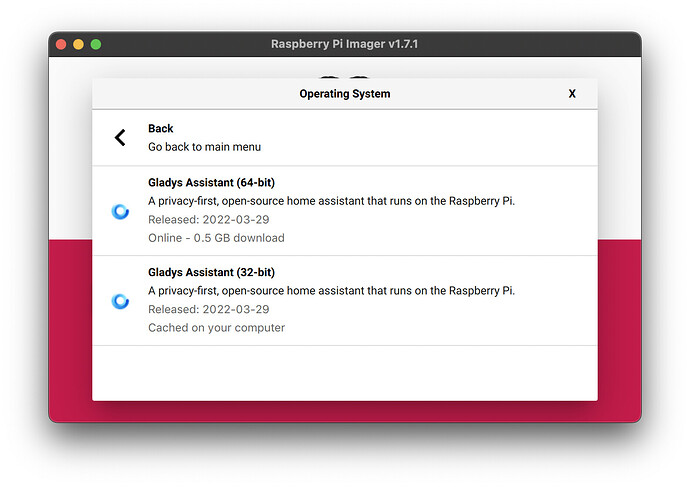Close the Operating System dialog with X

pyautogui.click(x=572, y=94)
